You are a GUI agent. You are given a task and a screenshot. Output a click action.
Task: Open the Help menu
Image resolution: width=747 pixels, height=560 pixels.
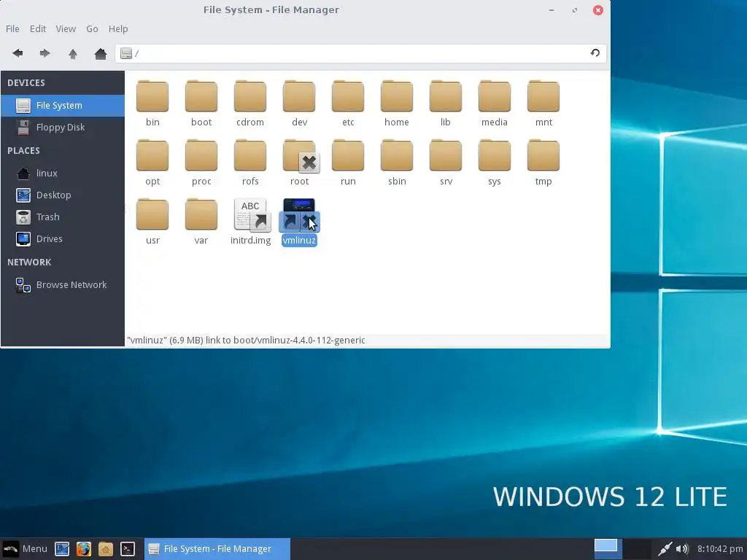118,28
